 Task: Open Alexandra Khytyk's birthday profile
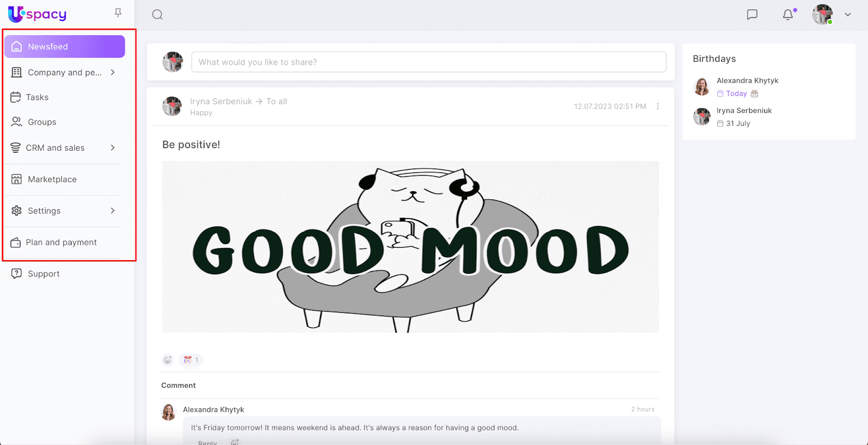pyautogui.click(x=747, y=80)
